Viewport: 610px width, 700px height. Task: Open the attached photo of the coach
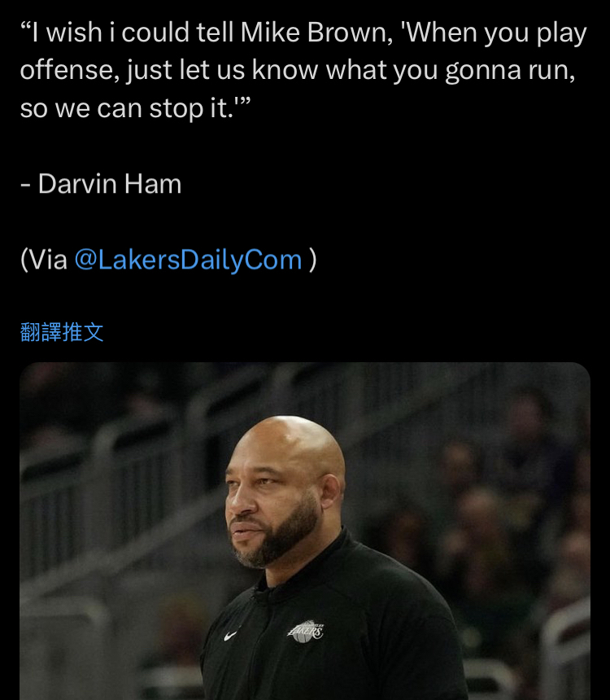305,532
